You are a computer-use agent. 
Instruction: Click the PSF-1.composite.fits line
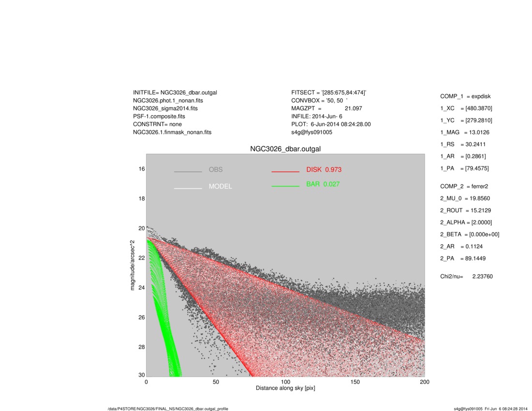pyautogui.click(x=159, y=117)
